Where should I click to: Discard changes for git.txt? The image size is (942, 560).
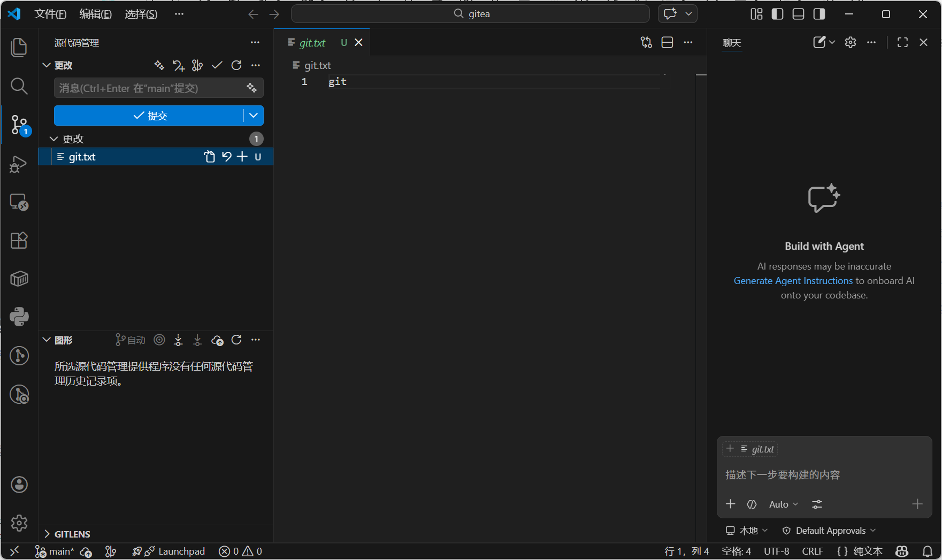[227, 157]
